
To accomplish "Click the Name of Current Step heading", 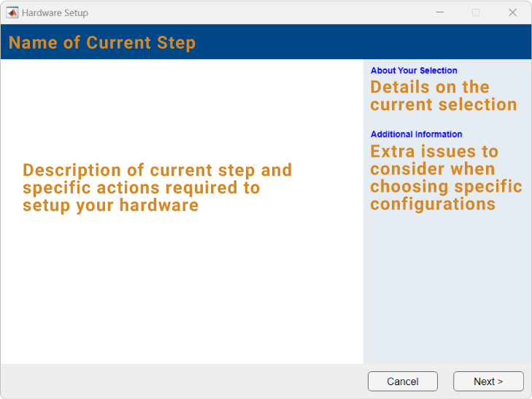I will (x=102, y=42).
